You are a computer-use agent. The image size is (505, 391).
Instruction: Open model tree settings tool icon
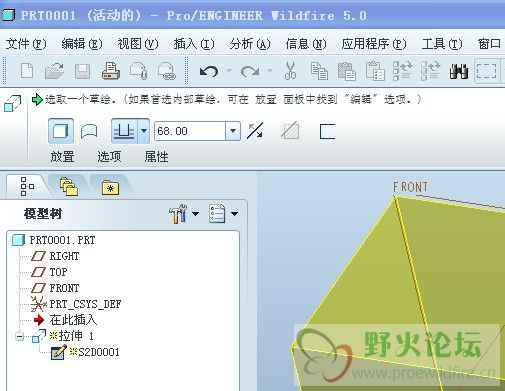point(178,214)
